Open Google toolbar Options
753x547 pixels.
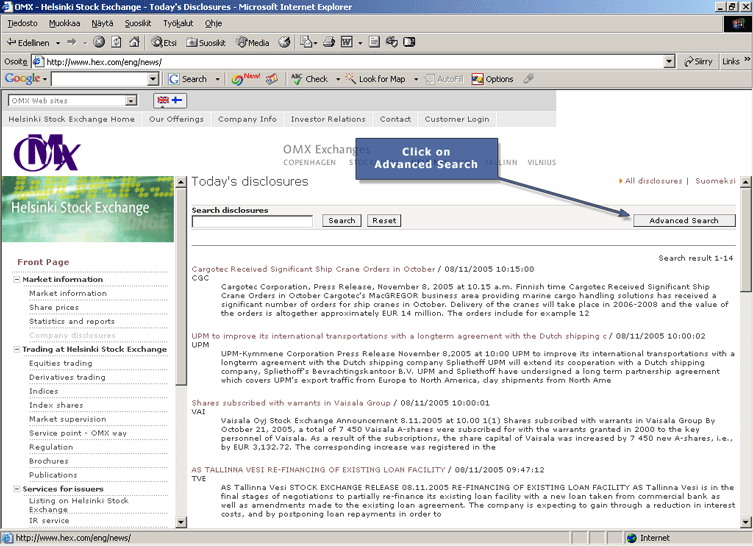coord(493,79)
